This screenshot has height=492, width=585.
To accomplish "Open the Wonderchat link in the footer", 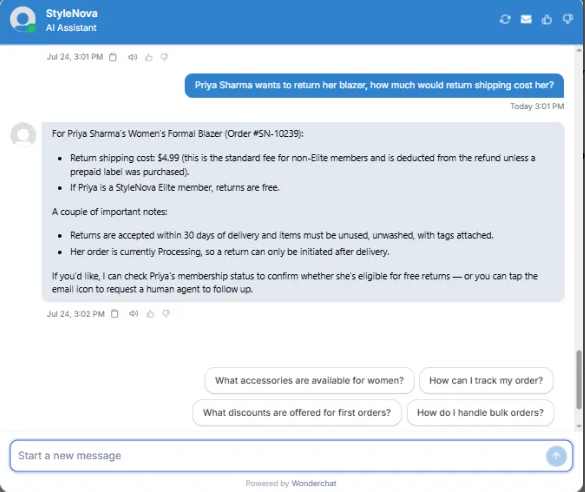I will tap(314, 483).
